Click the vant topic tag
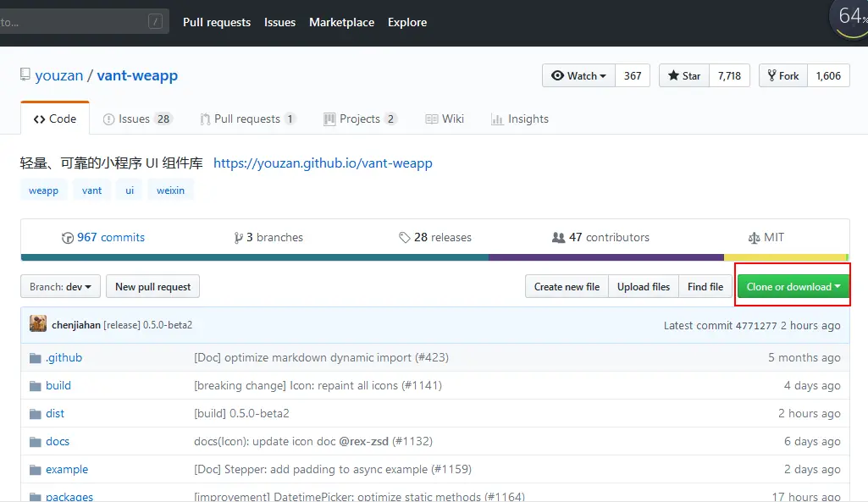 [x=92, y=190]
